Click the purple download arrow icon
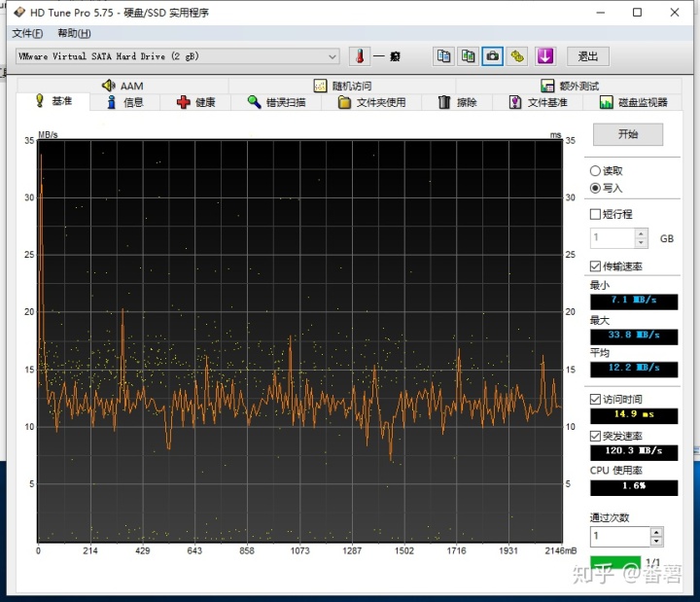Screen dimensions: 700x602 545,56
